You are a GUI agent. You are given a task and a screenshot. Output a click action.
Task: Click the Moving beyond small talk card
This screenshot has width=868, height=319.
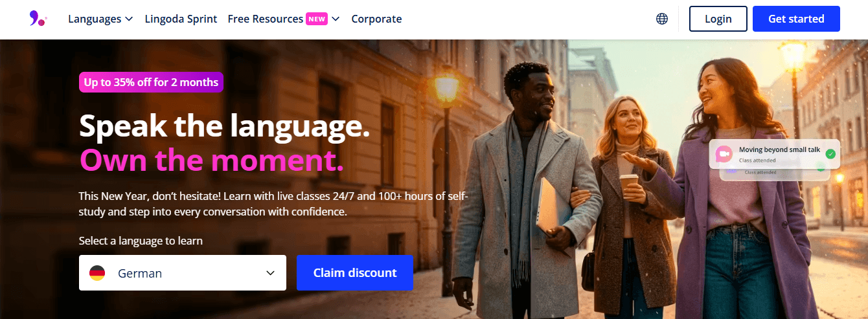pos(775,154)
